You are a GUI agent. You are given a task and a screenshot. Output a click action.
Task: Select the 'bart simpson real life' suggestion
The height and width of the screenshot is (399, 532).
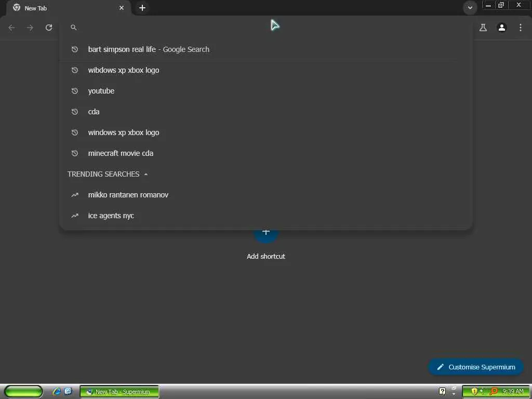tap(266, 49)
